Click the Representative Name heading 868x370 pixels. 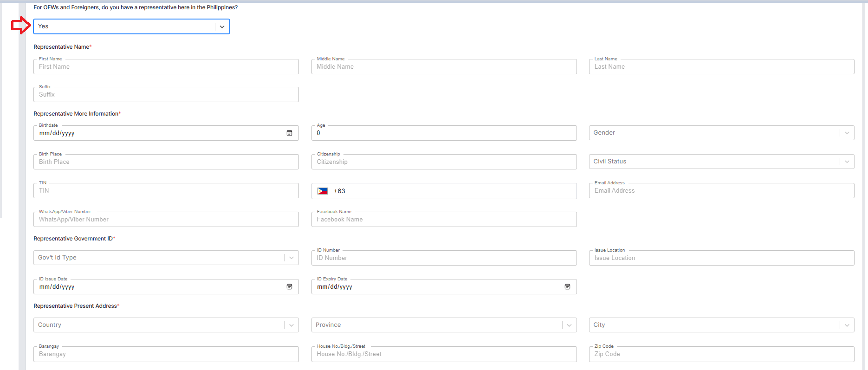click(x=62, y=47)
